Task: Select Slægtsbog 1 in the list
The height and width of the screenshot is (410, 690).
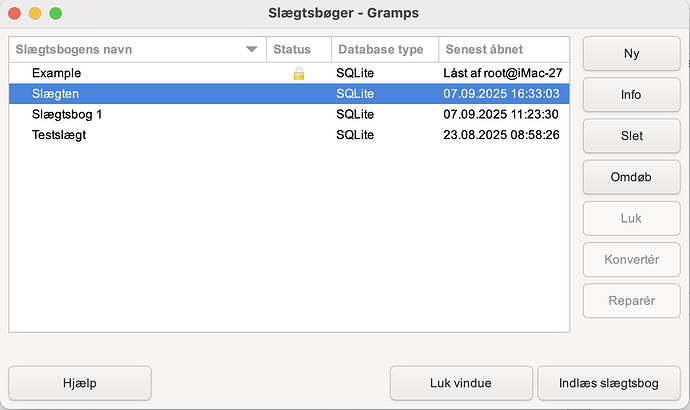Action: click(x=67, y=114)
